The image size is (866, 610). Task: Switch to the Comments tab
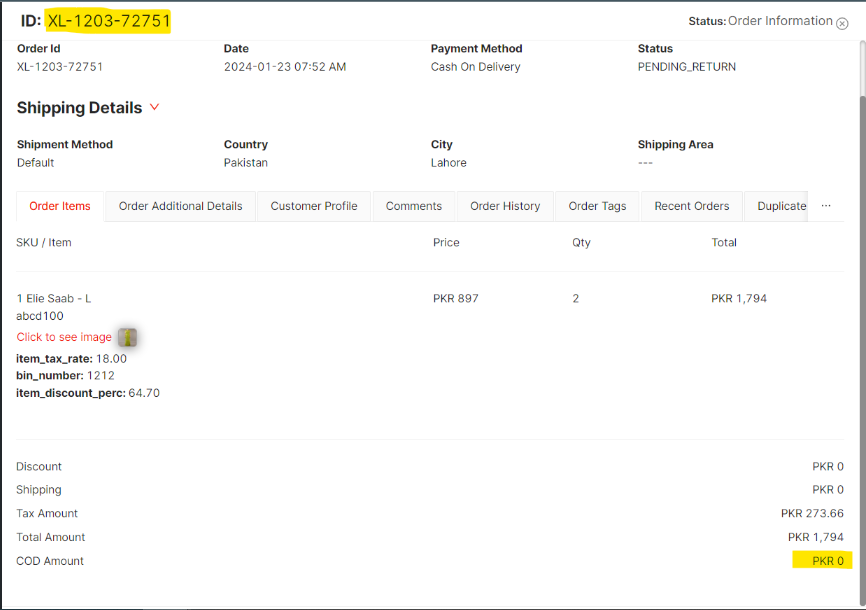(x=413, y=206)
